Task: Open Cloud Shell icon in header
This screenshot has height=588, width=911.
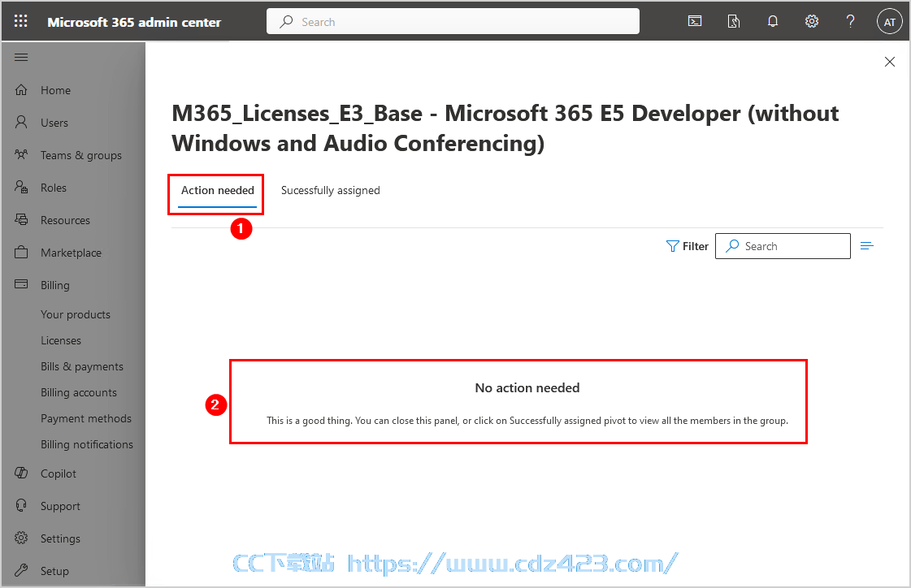Action: coord(695,21)
